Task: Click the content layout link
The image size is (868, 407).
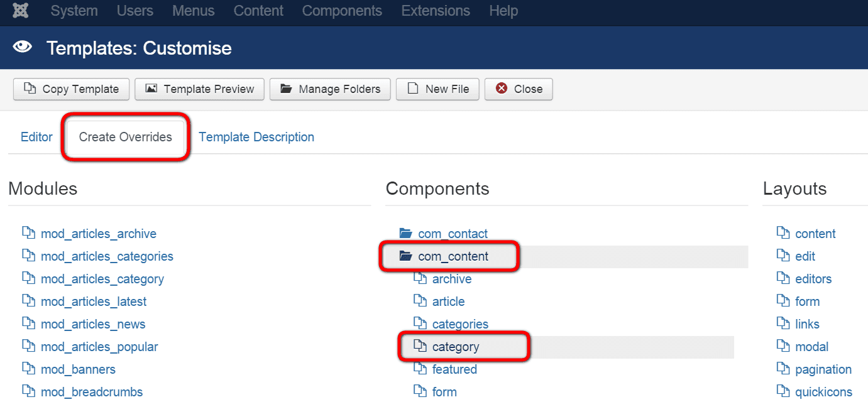Action: pos(815,234)
